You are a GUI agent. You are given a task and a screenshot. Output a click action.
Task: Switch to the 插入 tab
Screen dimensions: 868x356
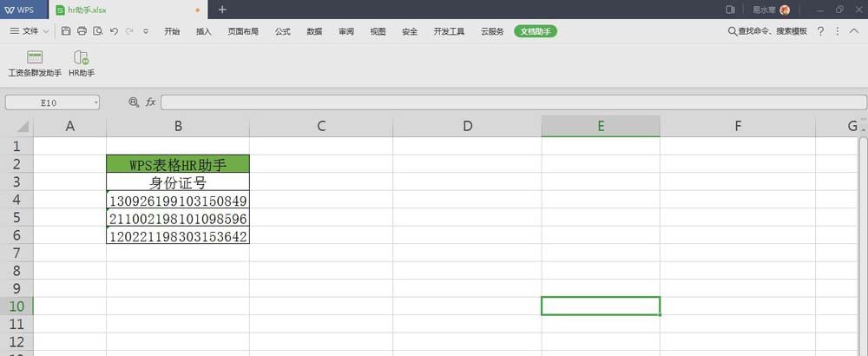click(204, 31)
